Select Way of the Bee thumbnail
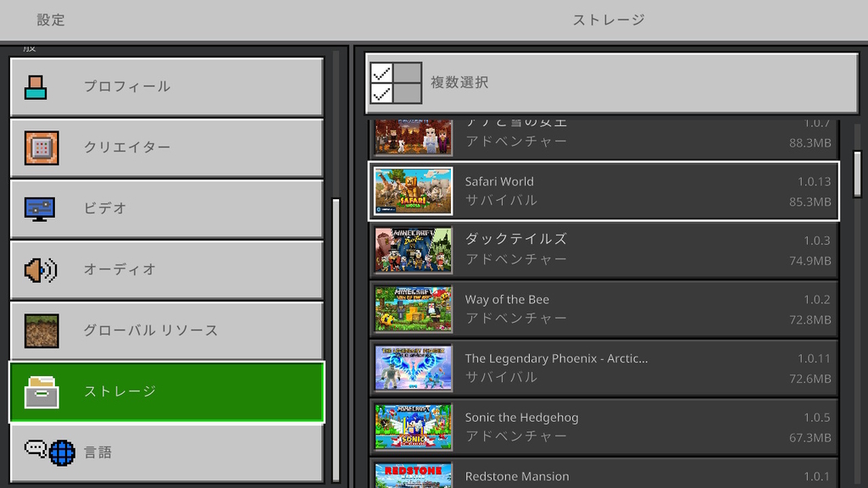Screen dimensions: 868x488 [x=413, y=308]
